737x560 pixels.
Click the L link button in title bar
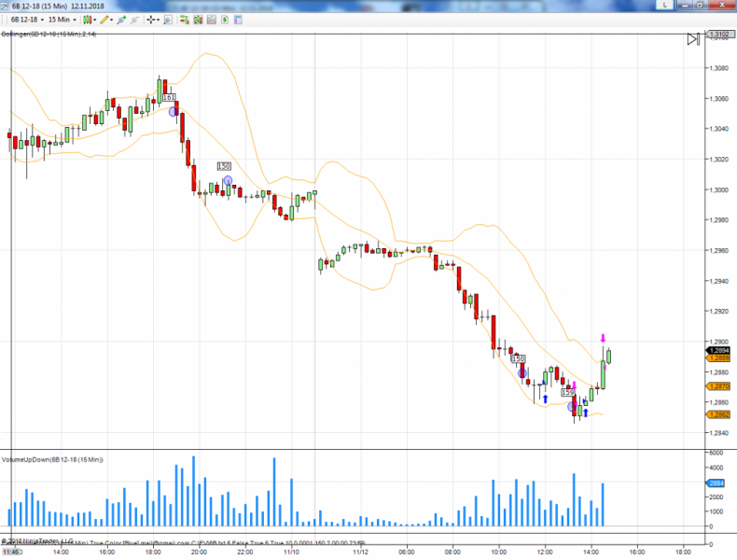coord(664,5)
